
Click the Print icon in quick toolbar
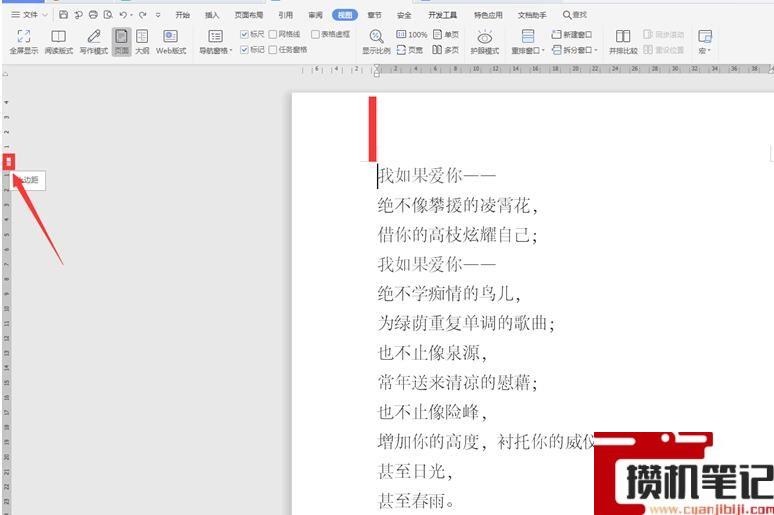click(x=93, y=15)
